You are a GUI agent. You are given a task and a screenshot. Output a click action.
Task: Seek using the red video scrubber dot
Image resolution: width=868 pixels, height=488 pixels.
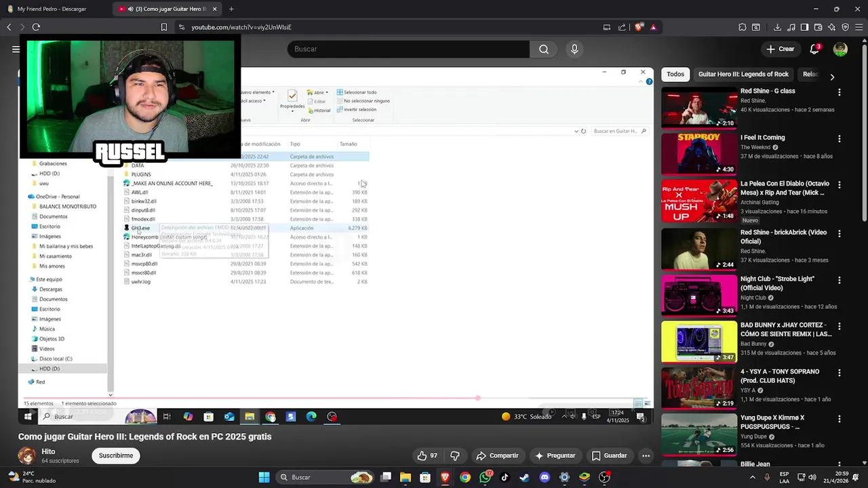[x=478, y=398]
